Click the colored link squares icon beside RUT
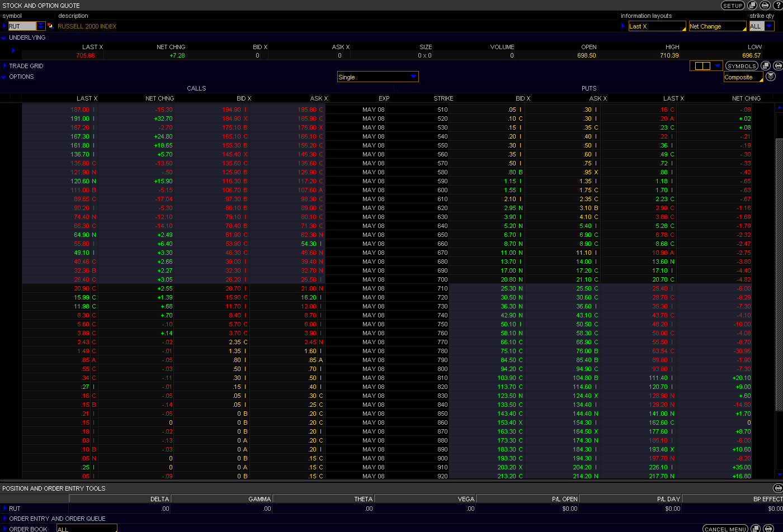Screen dimensions: 783x532 [x=50, y=26]
